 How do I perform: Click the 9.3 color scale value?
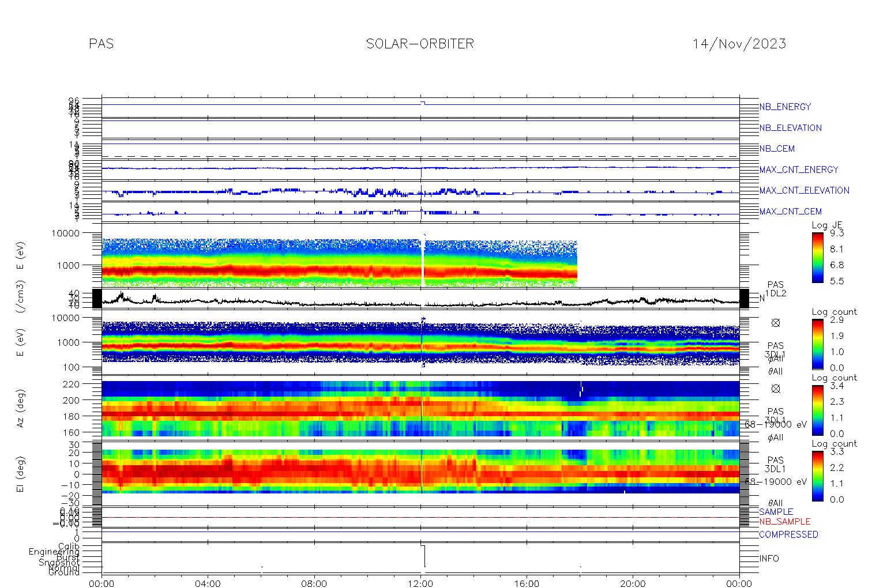837,233
